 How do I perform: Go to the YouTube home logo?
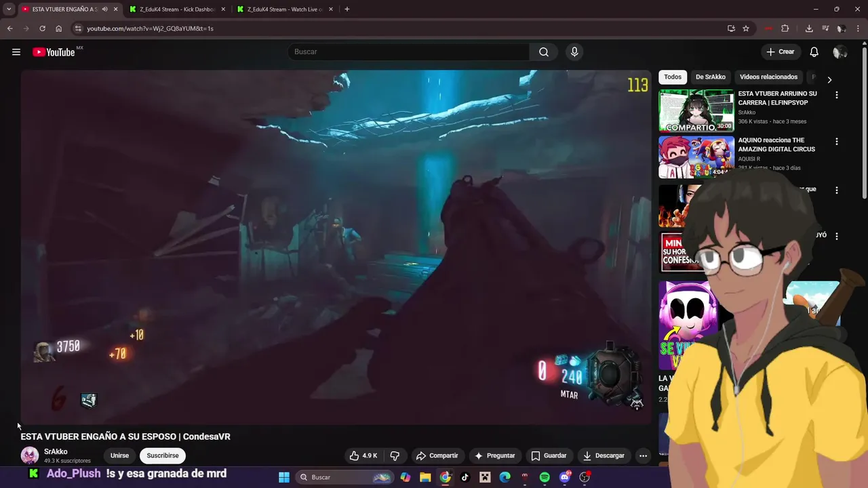54,52
